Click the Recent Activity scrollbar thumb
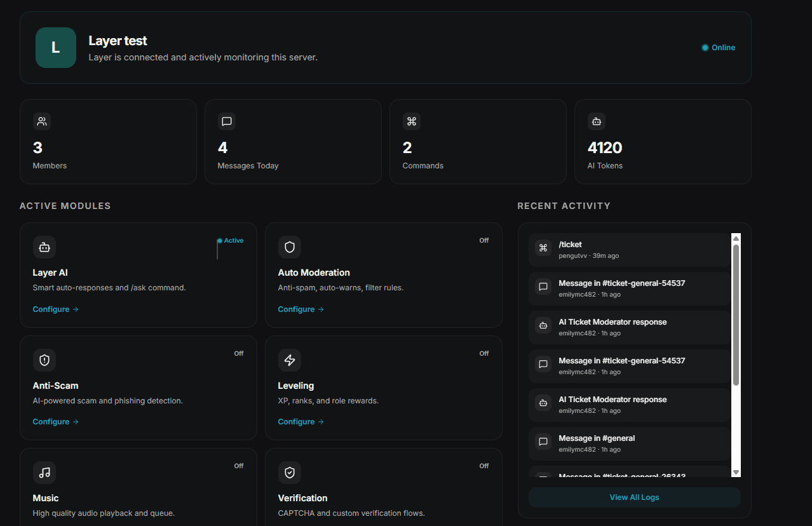The image size is (812, 526). (x=736, y=315)
